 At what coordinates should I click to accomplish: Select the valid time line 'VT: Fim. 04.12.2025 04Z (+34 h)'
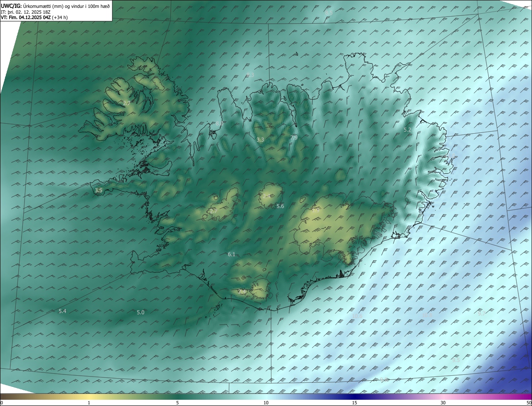(x=34, y=17)
